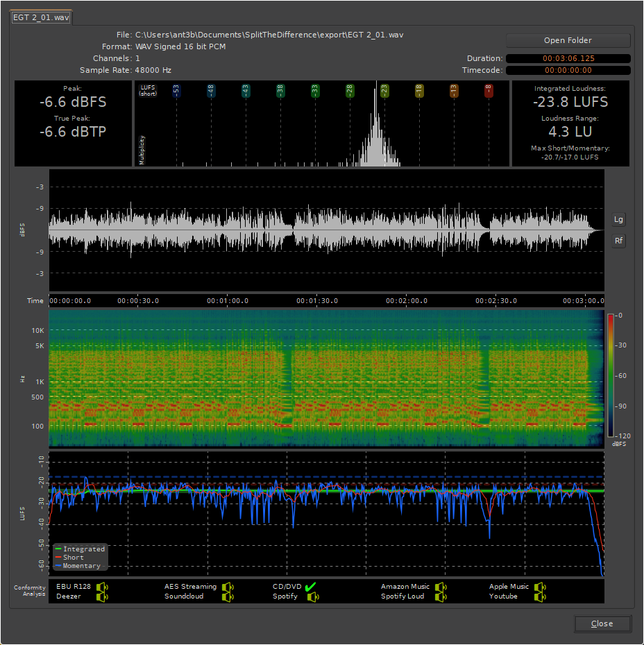Click the -6.6 dBFS peak value
This screenshot has height=645, width=644.
[x=73, y=102]
